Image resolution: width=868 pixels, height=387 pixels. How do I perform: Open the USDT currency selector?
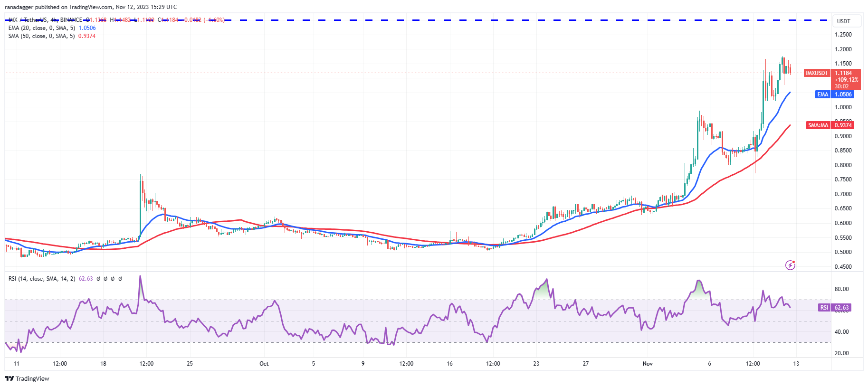click(843, 21)
